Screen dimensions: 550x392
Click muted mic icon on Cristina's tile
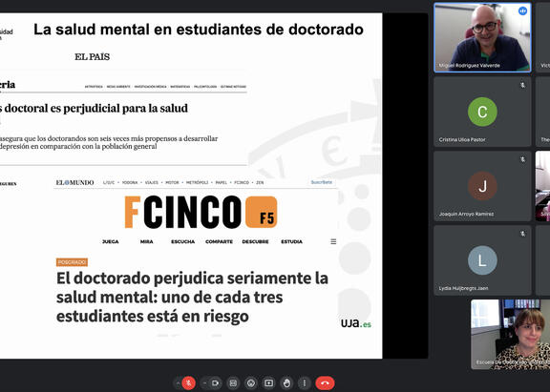[522, 85]
